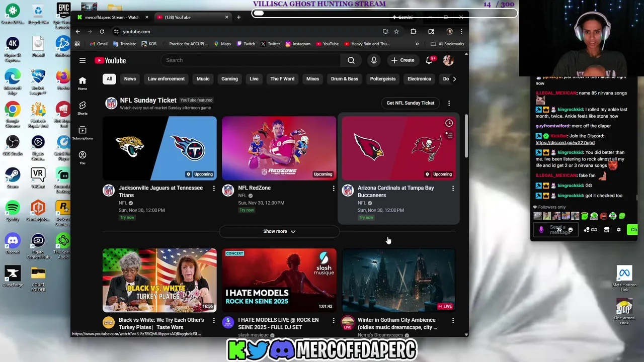
Task: Reload the page in Chrome
Action: point(102,31)
